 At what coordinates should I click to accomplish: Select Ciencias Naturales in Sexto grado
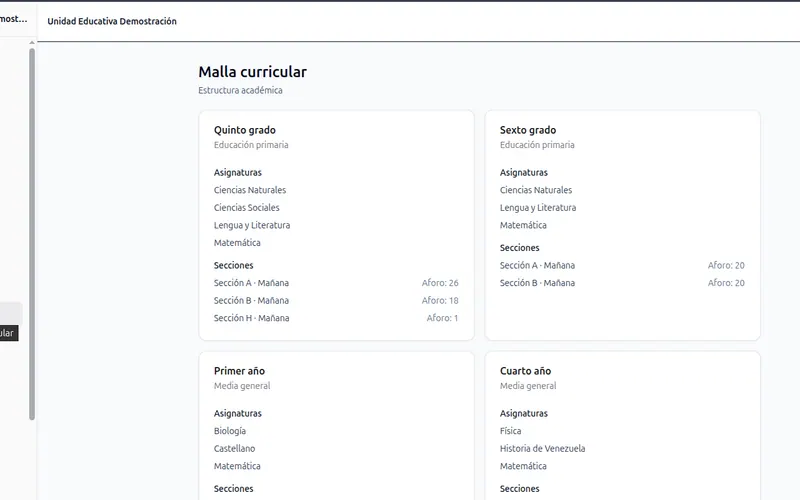(536, 190)
